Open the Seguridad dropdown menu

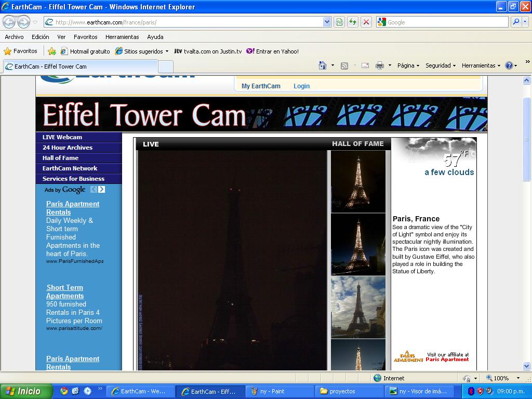441,65
